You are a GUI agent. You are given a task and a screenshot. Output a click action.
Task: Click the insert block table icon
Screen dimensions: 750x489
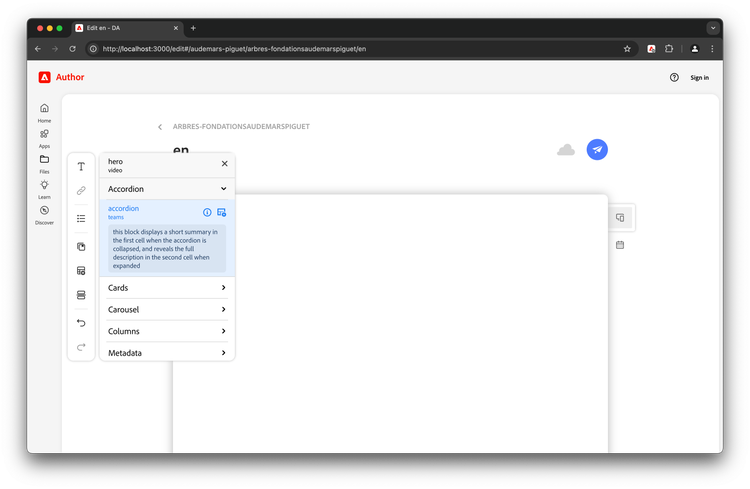81,271
